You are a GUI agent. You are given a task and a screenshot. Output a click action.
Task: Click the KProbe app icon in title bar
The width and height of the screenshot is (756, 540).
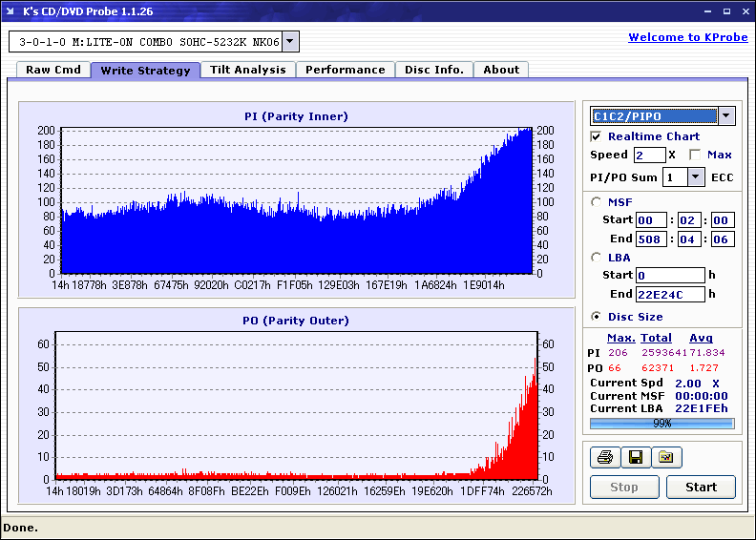(10, 11)
